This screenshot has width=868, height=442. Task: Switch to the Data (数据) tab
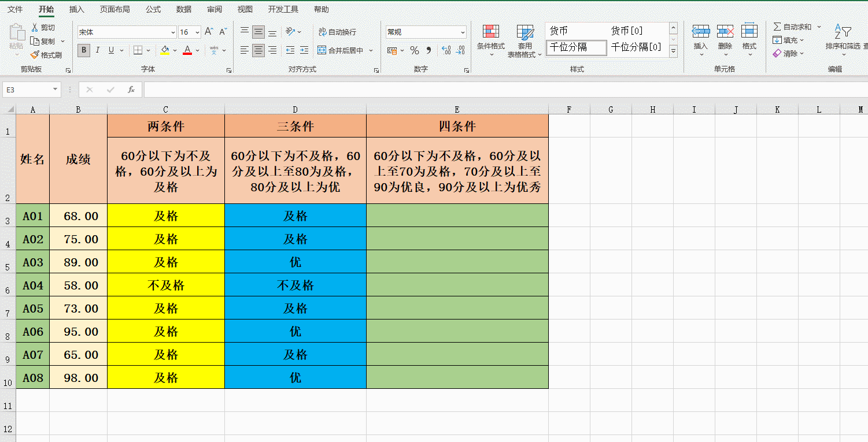(184, 9)
